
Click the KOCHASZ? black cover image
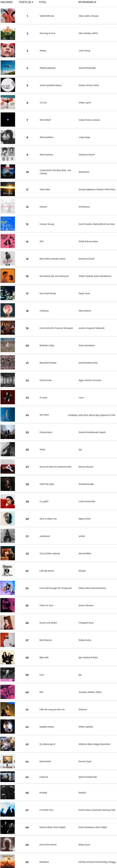coord(8,120)
